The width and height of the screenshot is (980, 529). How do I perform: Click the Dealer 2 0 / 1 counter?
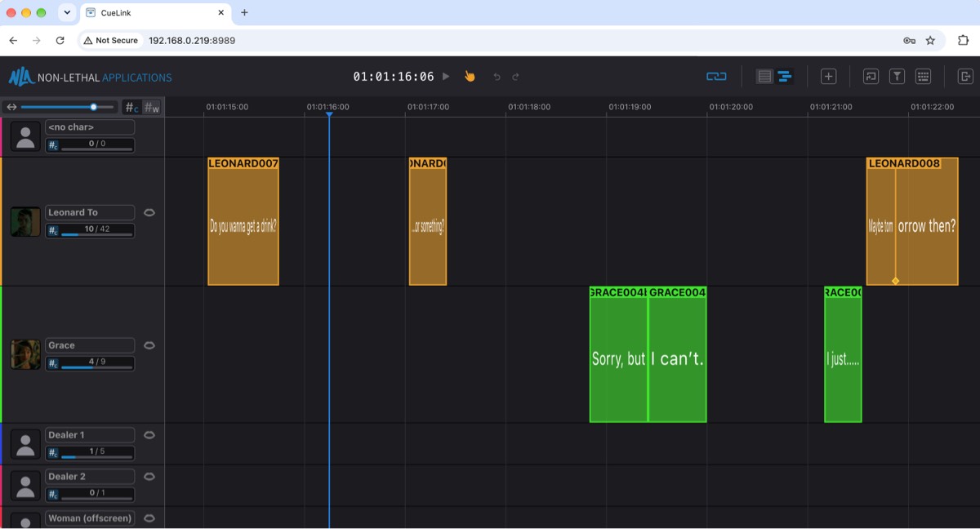[96, 495]
